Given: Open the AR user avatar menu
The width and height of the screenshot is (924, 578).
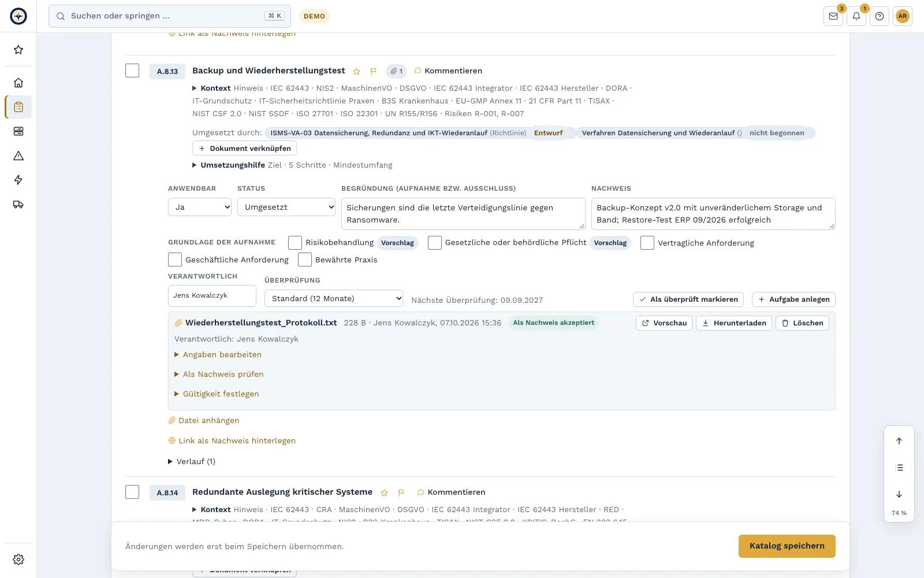Looking at the screenshot, I should click(x=903, y=16).
